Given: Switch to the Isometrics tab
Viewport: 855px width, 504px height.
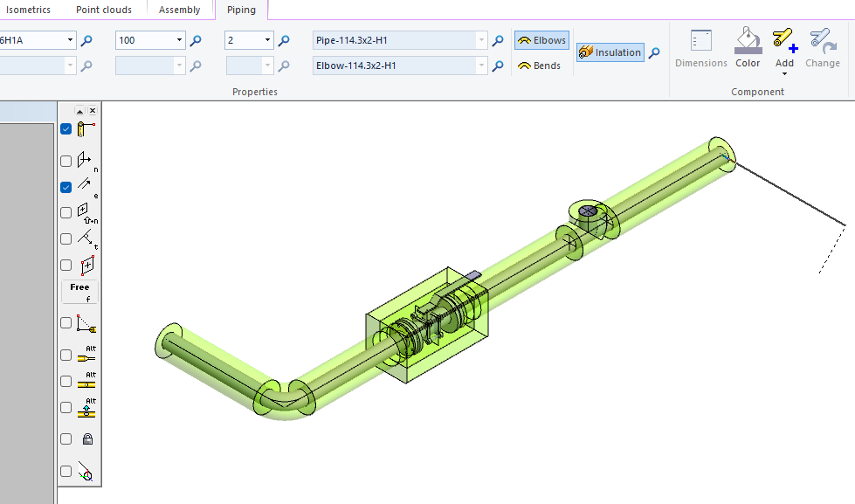Looking at the screenshot, I should pos(28,10).
